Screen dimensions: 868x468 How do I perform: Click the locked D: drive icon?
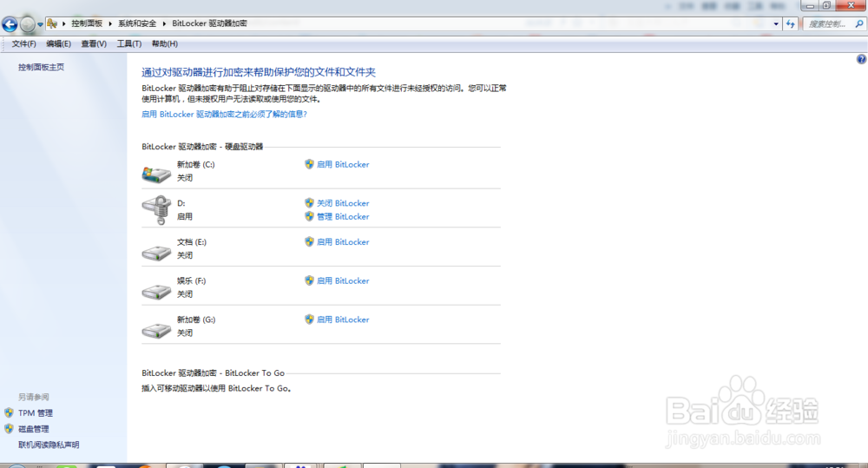[156, 209]
